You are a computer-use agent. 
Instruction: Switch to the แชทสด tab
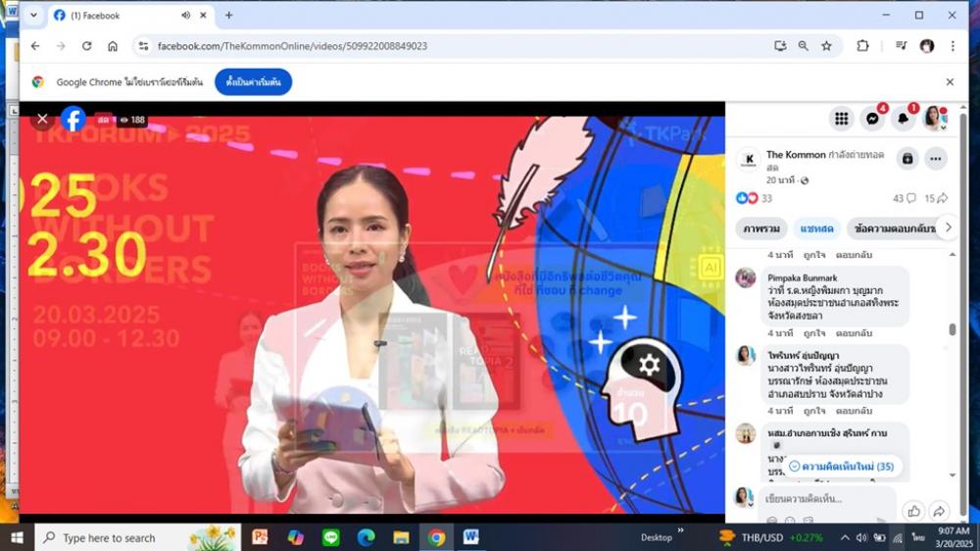815,228
